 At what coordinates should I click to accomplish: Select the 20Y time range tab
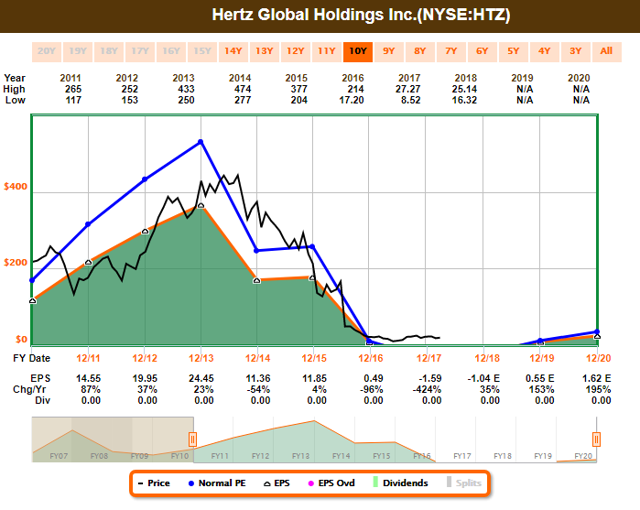click(x=47, y=51)
